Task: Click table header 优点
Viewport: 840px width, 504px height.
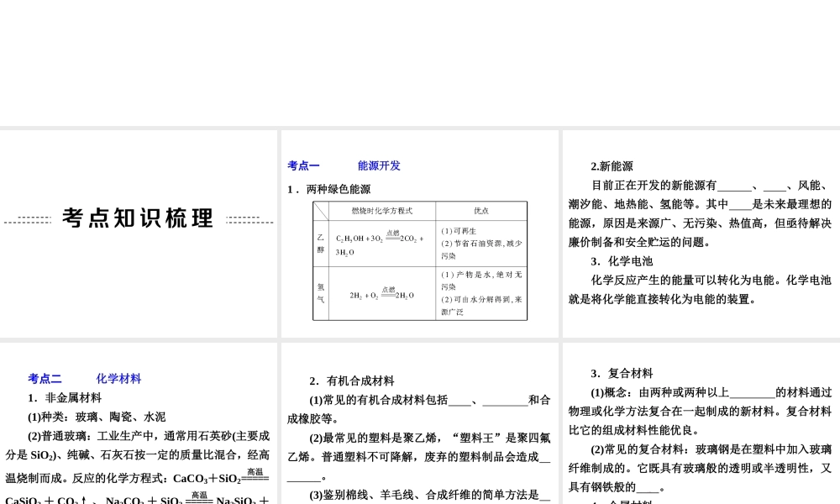Action: [481, 211]
